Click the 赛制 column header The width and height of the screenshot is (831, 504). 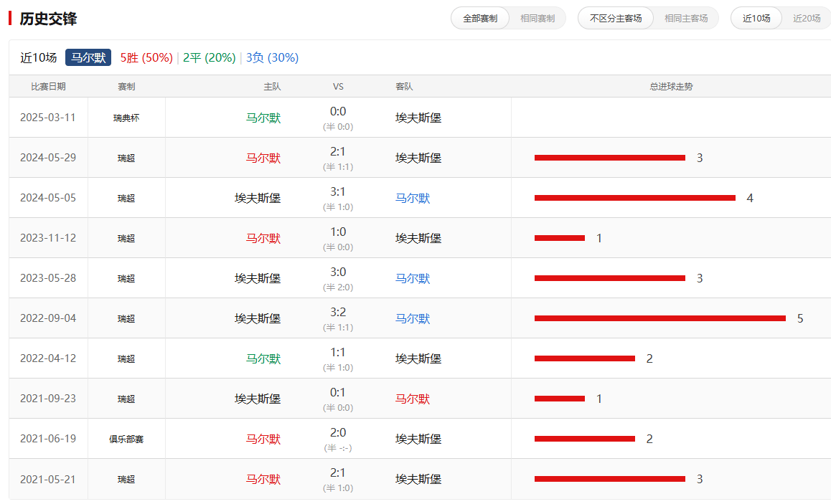coord(126,86)
